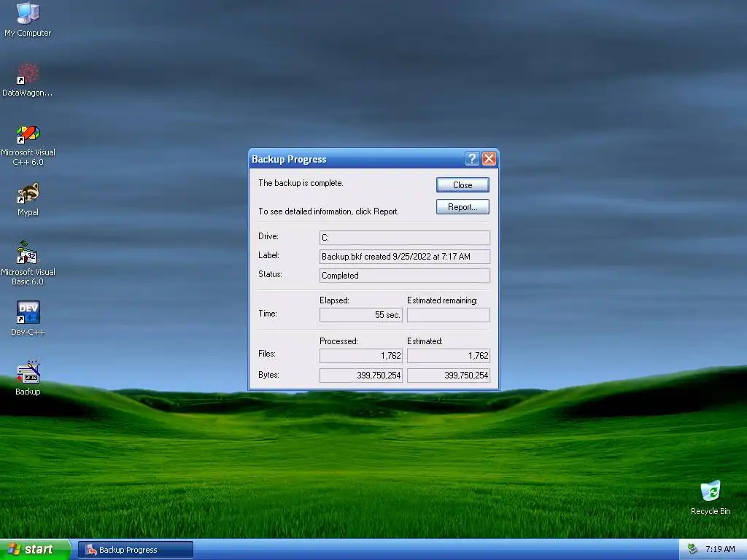Click the 'Label:' label
The height and width of the screenshot is (560, 747).
[x=268, y=255]
